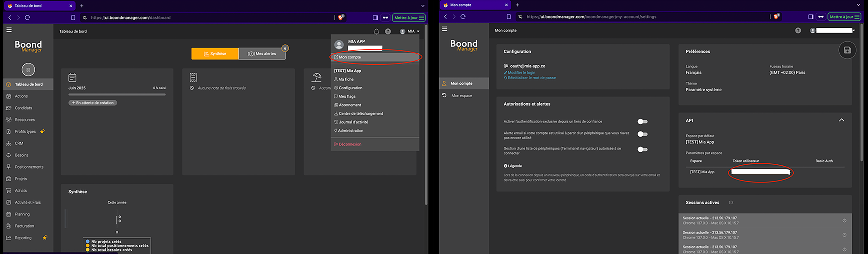Open user dropdown in Mon compte header

pos(833,31)
